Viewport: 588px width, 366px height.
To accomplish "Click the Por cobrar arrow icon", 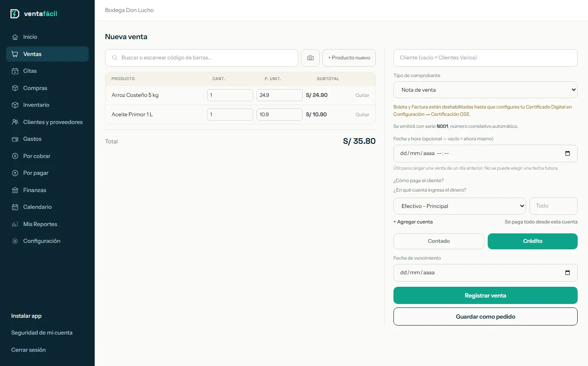I will click(15, 156).
